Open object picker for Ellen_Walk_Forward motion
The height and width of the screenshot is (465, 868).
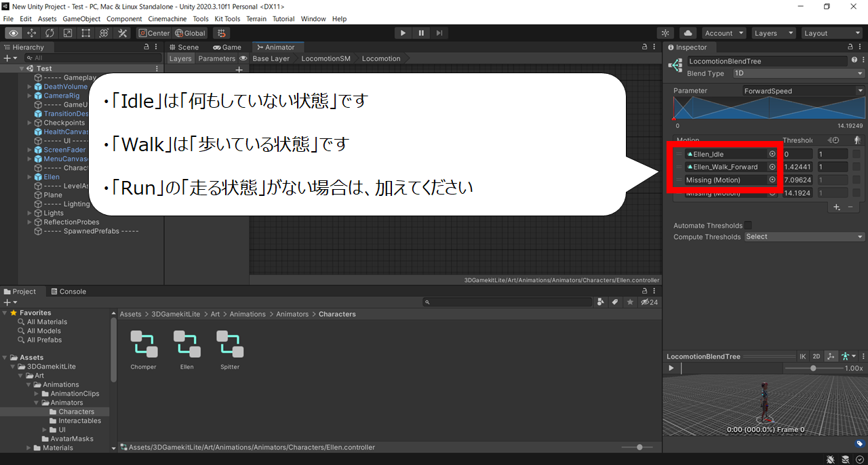pyautogui.click(x=772, y=167)
